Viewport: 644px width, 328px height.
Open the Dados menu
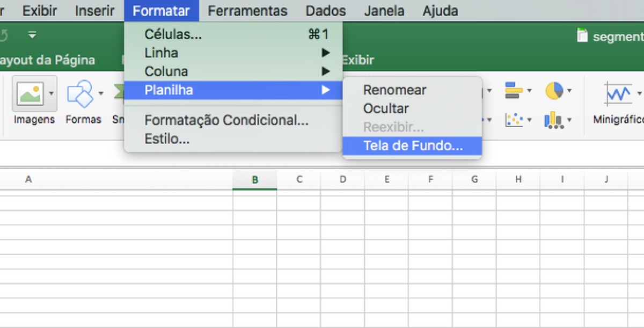click(x=325, y=10)
